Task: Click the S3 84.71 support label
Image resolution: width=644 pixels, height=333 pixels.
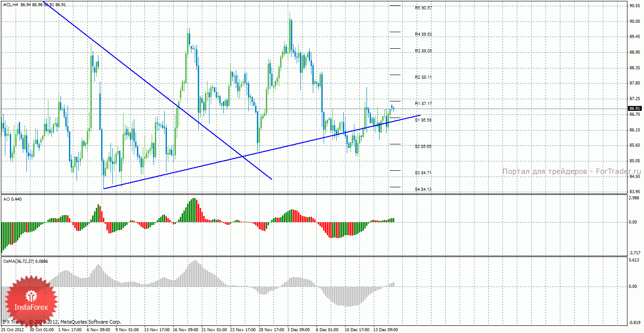Action: click(423, 173)
